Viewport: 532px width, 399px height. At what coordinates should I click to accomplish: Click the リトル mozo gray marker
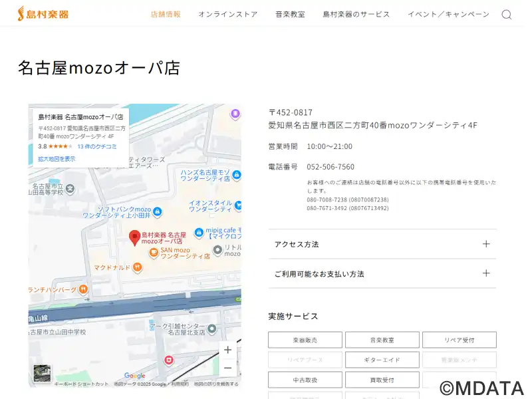coord(217,250)
